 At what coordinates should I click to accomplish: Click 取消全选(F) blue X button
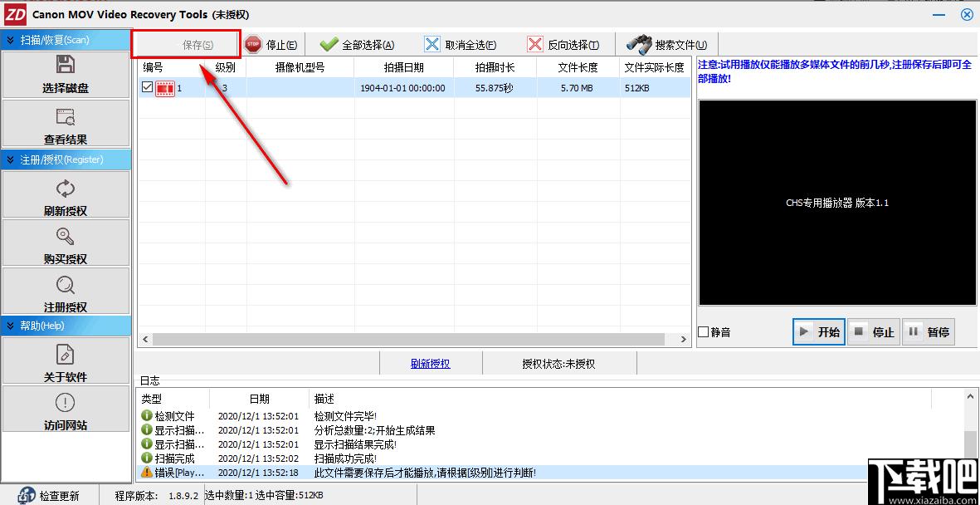point(460,44)
